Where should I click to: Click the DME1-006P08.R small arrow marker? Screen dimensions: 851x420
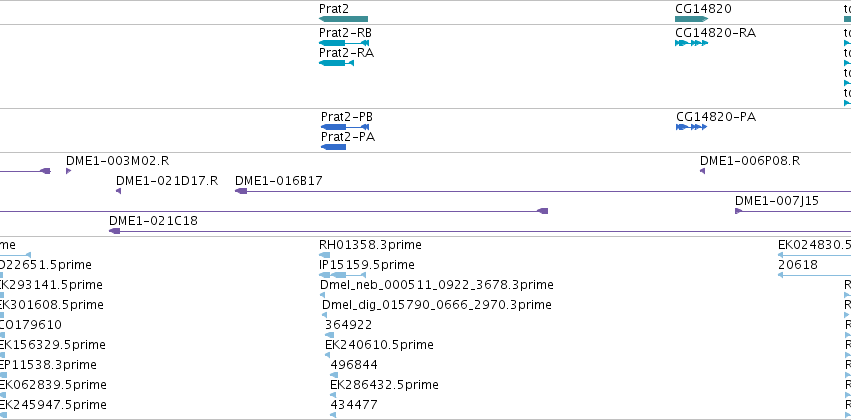702,171
